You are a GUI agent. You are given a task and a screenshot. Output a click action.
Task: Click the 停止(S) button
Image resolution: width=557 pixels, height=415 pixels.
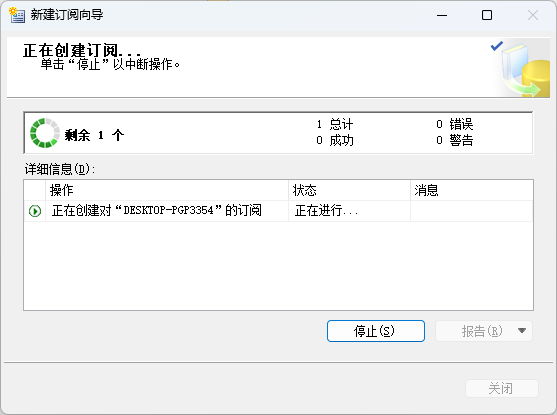tap(376, 331)
